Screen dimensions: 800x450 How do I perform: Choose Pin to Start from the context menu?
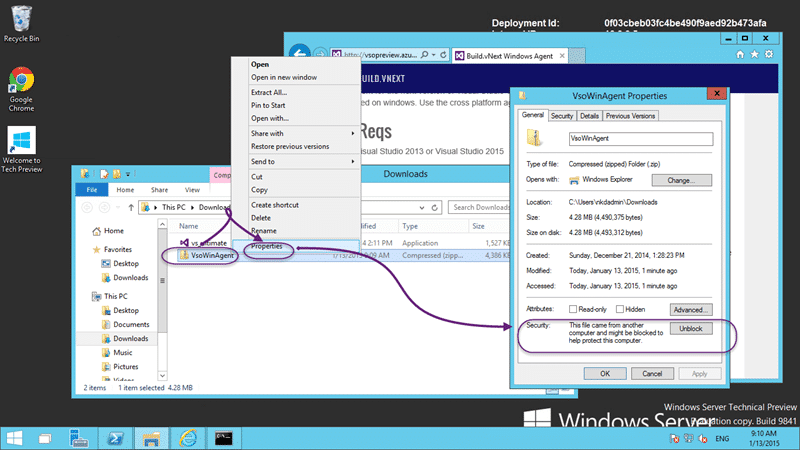(x=268, y=105)
